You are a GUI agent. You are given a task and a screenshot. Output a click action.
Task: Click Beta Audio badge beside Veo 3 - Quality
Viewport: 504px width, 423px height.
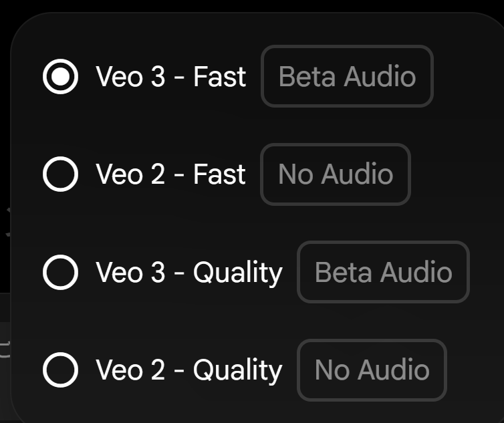(383, 272)
